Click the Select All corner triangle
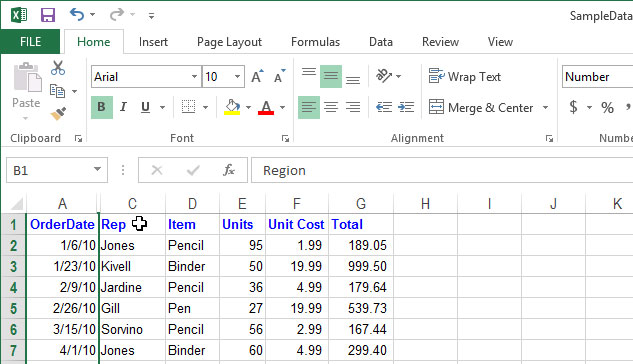Image resolution: width=633 pixels, height=364 pixels. click(16, 204)
